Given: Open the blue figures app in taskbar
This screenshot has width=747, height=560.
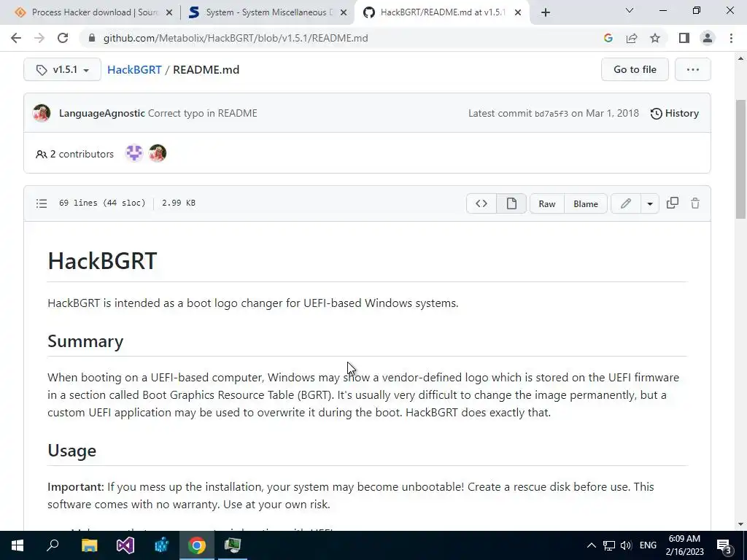Looking at the screenshot, I should (x=161, y=545).
